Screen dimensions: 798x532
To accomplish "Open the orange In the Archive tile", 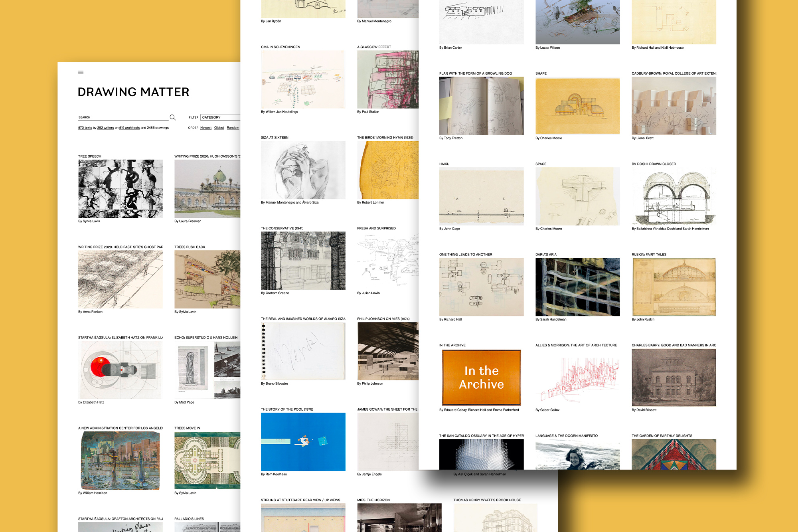I will pos(482,378).
